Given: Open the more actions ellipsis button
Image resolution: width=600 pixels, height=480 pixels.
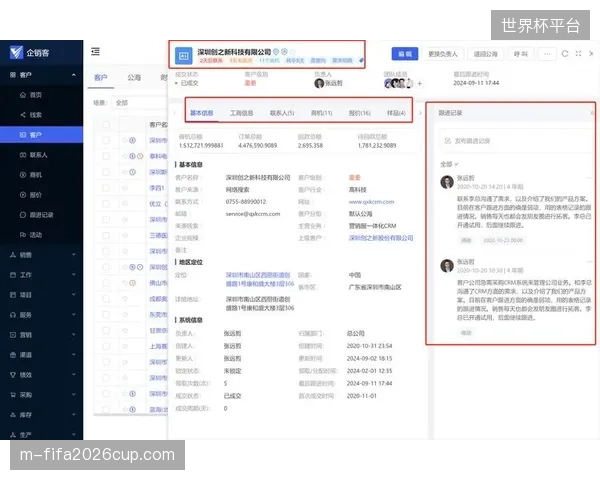Looking at the screenshot, I should pyautogui.click(x=547, y=54).
